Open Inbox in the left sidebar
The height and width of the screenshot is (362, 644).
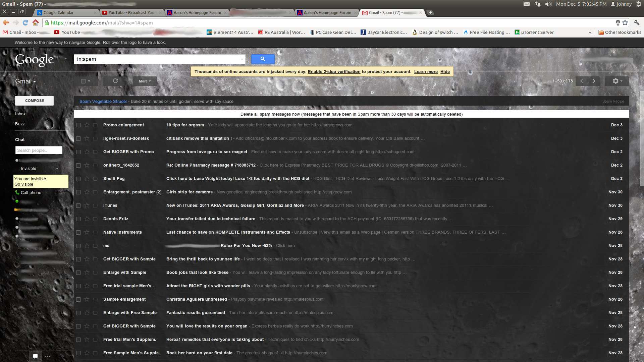click(x=20, y=114)
